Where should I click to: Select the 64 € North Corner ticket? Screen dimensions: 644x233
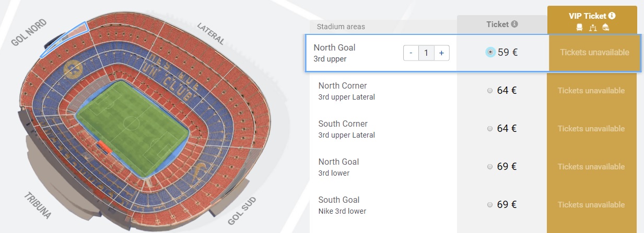489,91
